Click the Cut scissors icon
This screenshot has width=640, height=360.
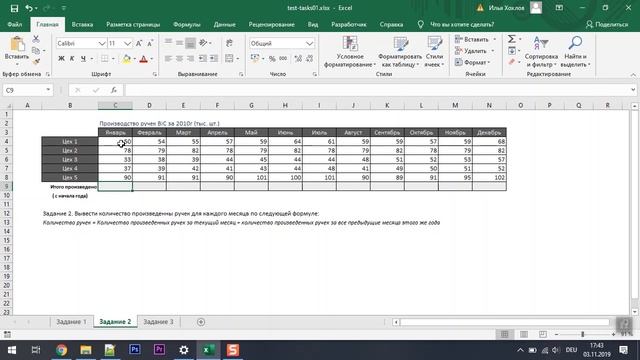pyautogui.click(x=36, y=39)
